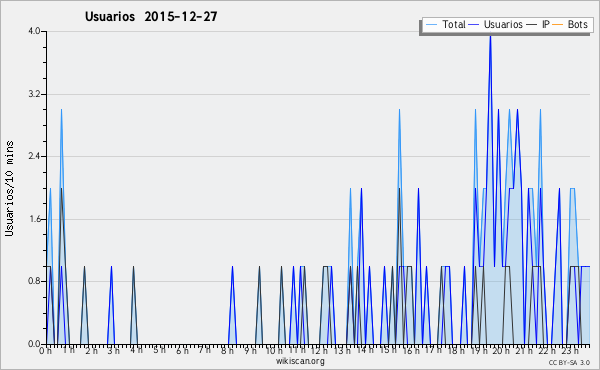Click the 3.2 y-axis label

point(34,94)
